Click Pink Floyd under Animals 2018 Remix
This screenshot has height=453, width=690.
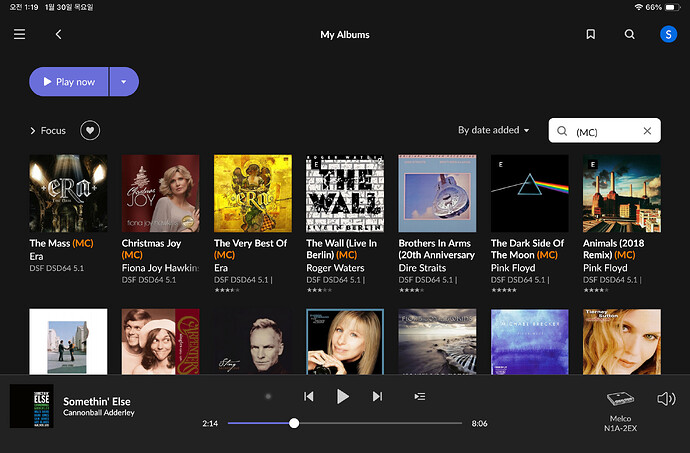pos(605,268)
